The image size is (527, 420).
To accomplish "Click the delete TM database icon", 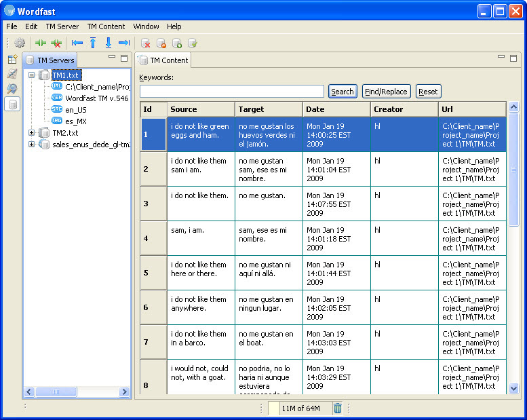I will (x=145, y=43).
